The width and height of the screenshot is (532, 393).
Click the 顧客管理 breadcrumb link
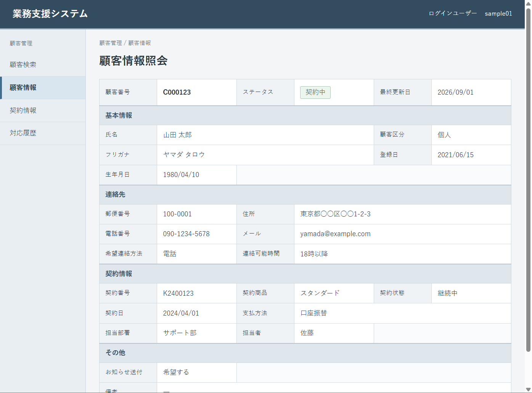pyautogui.click(x=111, y=43)
